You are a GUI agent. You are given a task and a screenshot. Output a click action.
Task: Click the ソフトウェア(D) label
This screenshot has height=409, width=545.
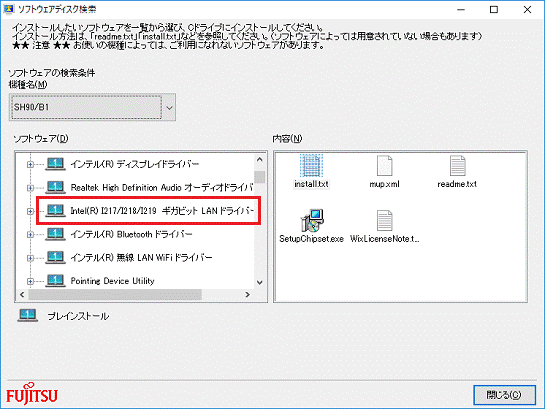tap(41, 139)
